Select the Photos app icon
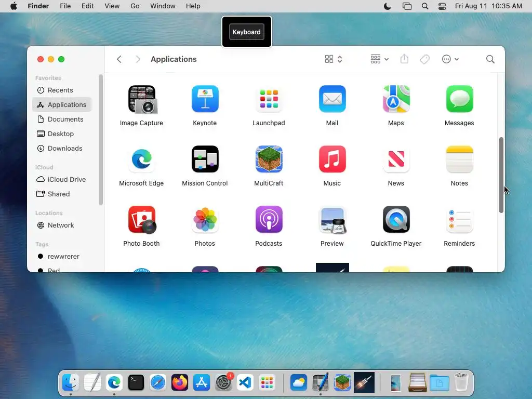 click(x=205, y=220)
